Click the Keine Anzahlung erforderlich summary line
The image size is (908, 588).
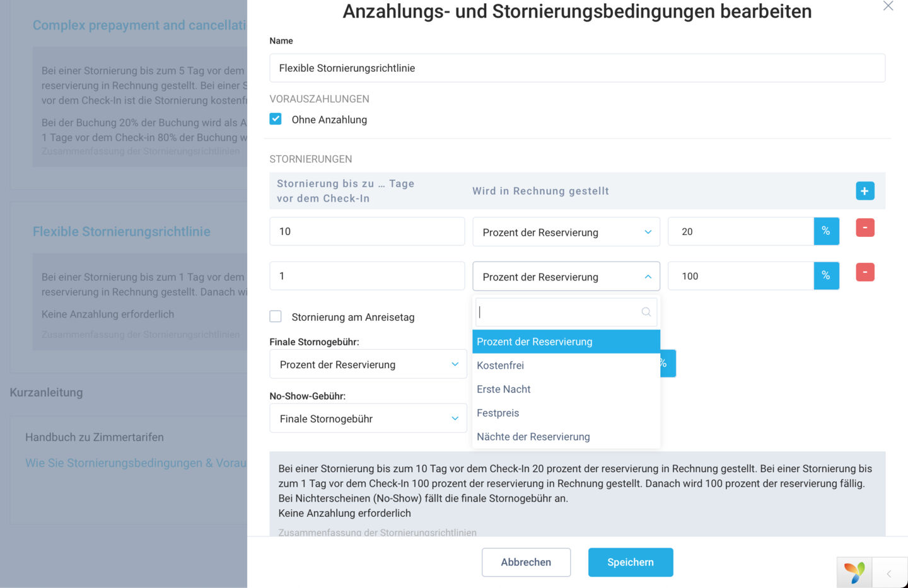344,513
